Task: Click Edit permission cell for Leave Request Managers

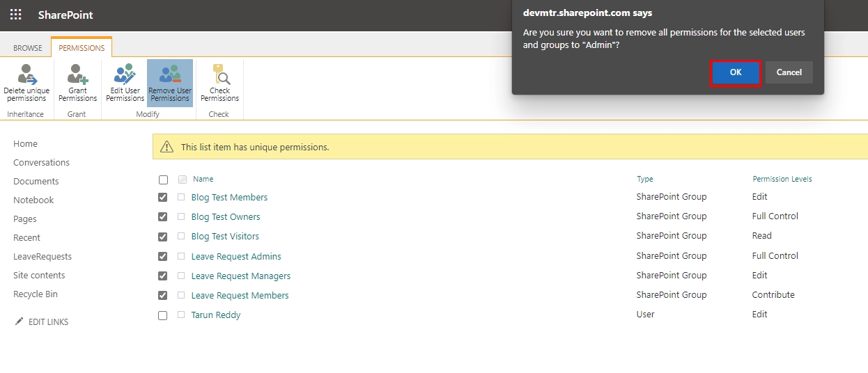Action: [x=760, y=276]
